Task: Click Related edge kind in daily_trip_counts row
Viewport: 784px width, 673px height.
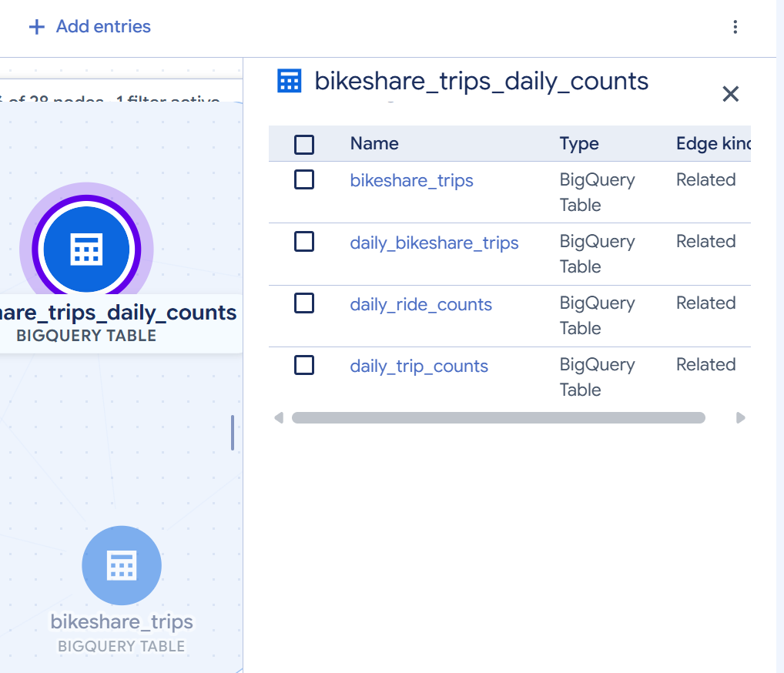Action: (706, 364)
